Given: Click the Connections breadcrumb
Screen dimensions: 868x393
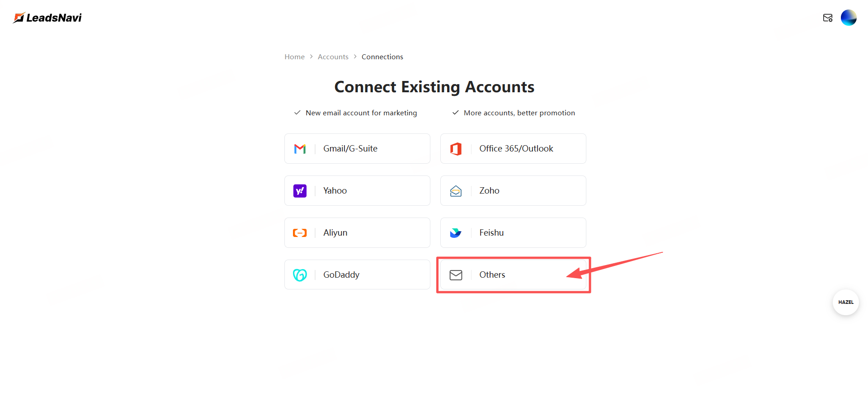Looking at the screenshot, I should (382, 57).
